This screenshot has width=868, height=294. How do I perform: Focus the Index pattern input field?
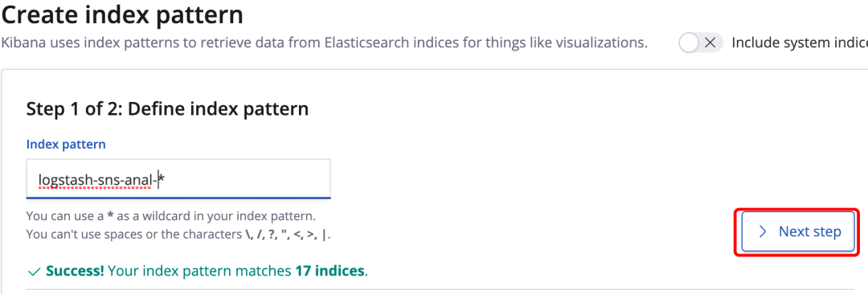(178, 179)
